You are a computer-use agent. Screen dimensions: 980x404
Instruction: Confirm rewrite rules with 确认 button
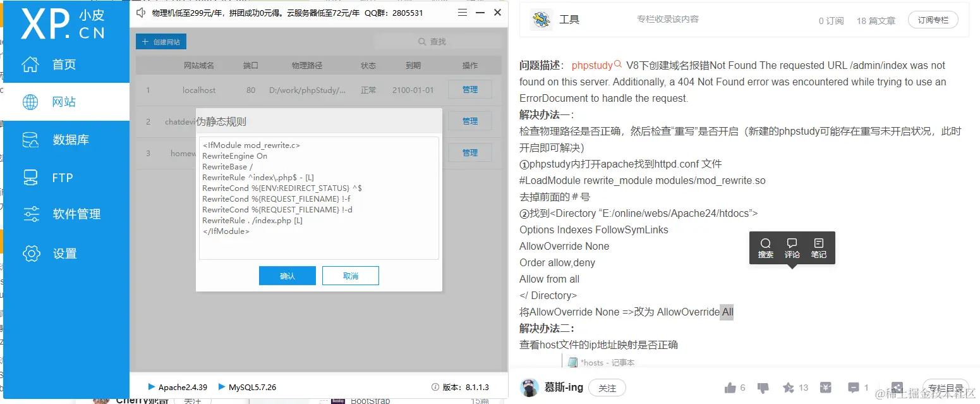tap(287, 276)
